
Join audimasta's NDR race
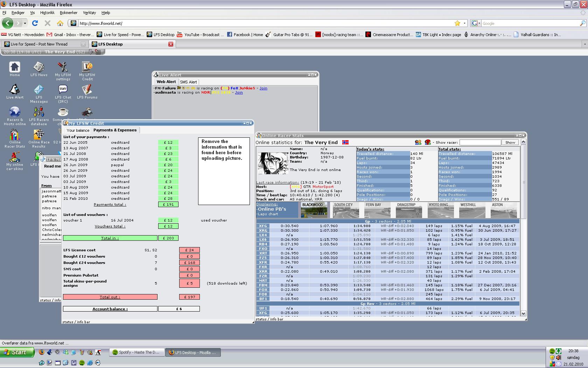[239, 93]
